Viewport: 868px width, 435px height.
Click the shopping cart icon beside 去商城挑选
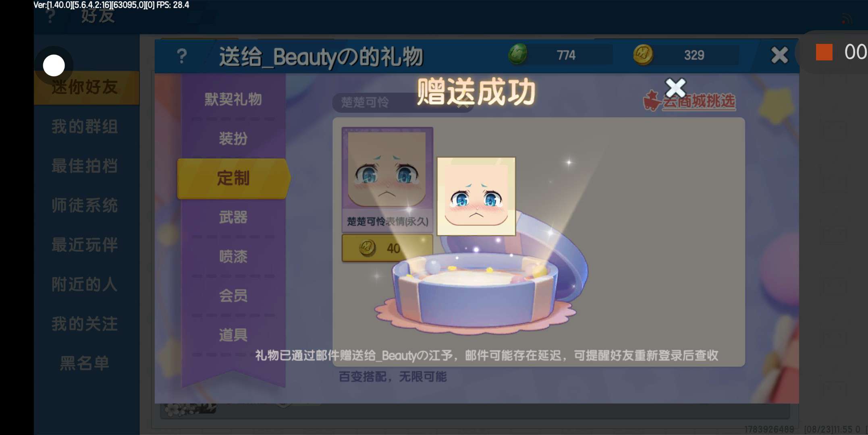coord(652,101)
